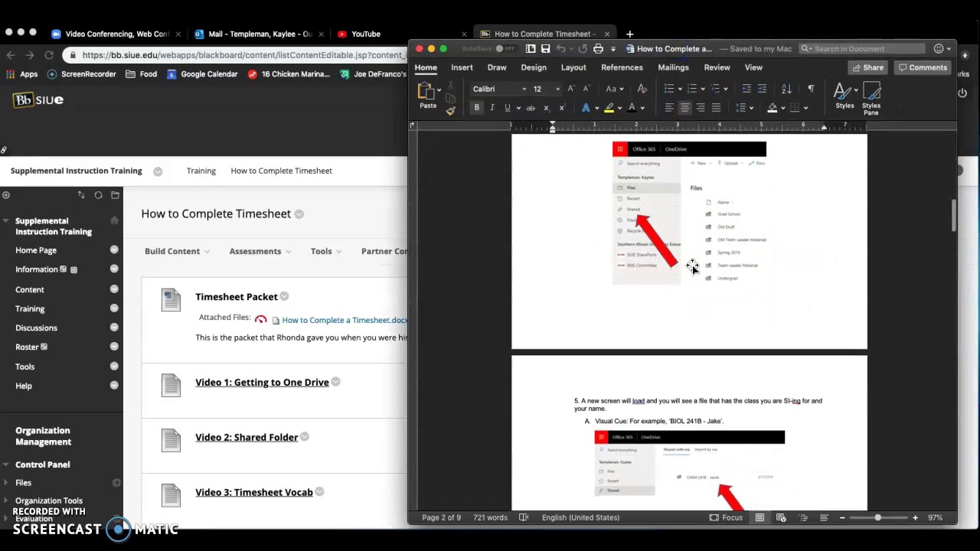The width and height of the screenshot is (980, 551).
Task: Switch to the Layout ribbon tab
Action: pos(573,67)
